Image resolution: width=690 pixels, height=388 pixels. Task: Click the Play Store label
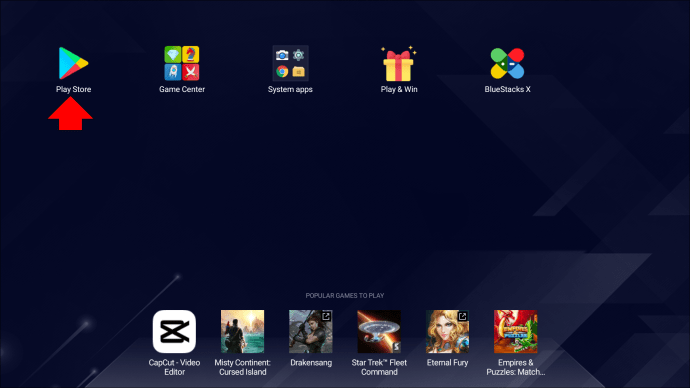click(x=73, y=89)
